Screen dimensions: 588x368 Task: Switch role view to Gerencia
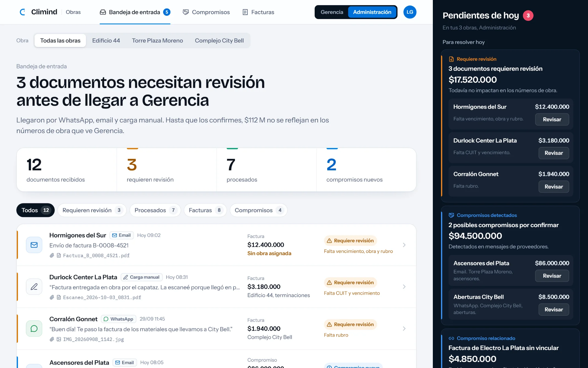tap(332, 12)
